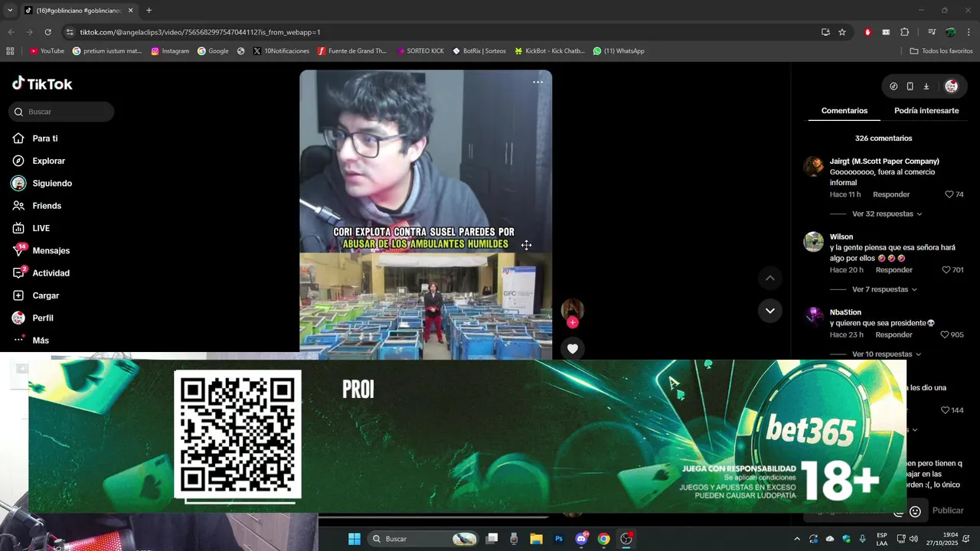Reply to Nba5tion's comment

click(x=894, y=334)
